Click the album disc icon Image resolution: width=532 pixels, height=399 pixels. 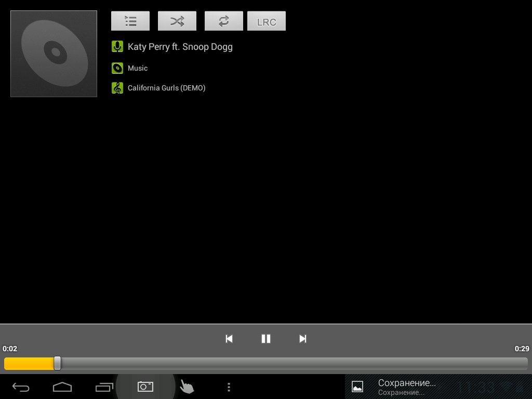(x=117, y=68)
